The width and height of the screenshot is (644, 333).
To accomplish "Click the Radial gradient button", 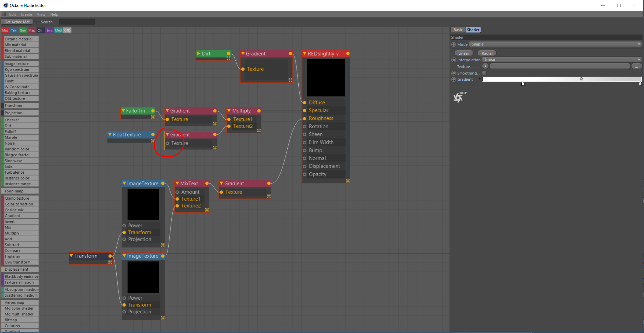I will [x=487, y=53].
